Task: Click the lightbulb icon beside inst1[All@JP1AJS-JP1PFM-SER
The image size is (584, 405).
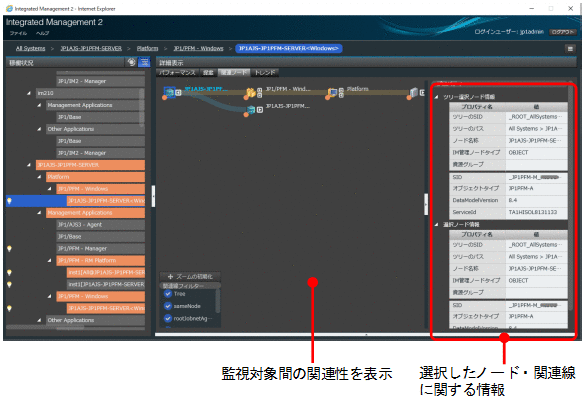Action: coord(10,272)
